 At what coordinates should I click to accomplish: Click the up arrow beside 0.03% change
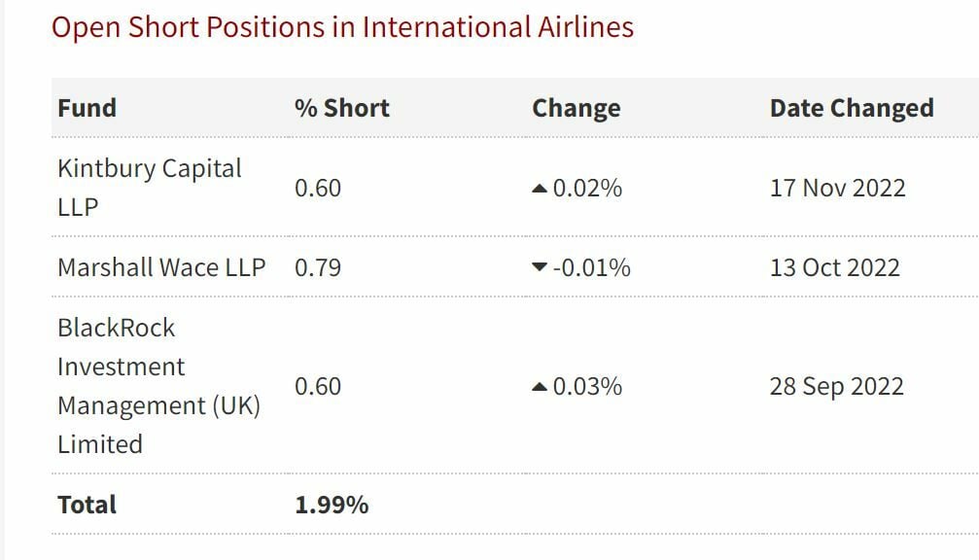pos(541,387)
